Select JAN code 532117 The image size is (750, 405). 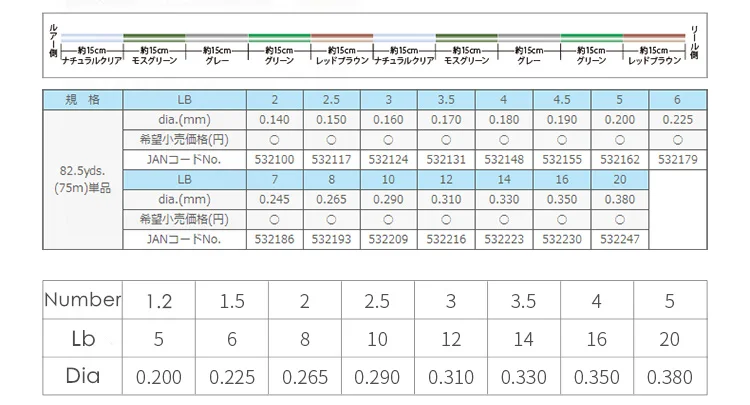point(331,159)
